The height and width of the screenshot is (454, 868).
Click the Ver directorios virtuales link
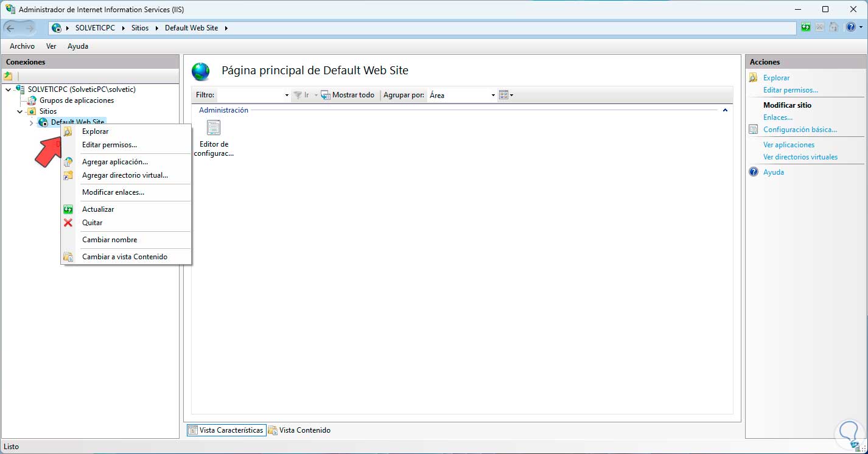(800, 157)
